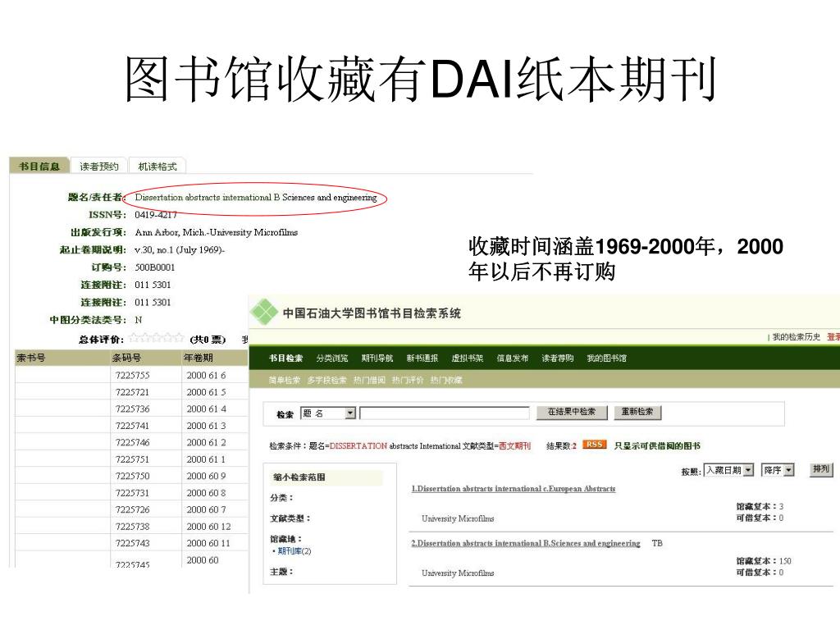This screenshot has width=840, height=630.
Task: Select the 简单检索 submenu link
Action: coord(285,380)
